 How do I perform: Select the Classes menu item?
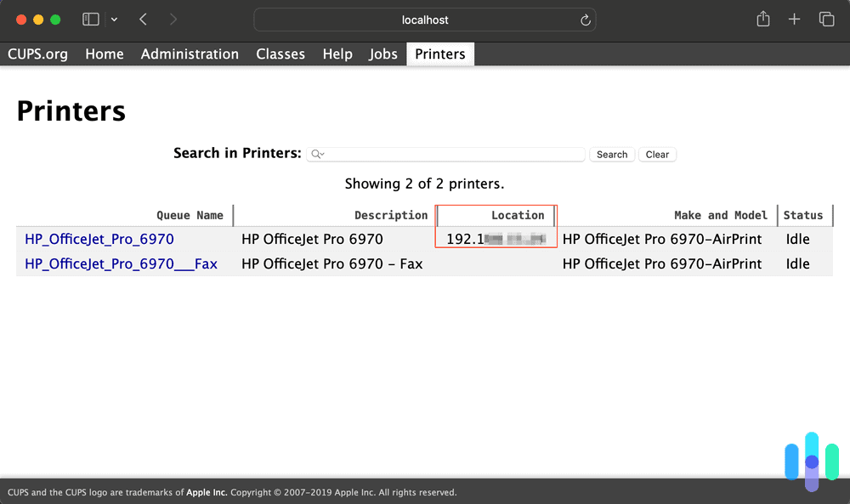pyautogui.click(x=280, y=54)
